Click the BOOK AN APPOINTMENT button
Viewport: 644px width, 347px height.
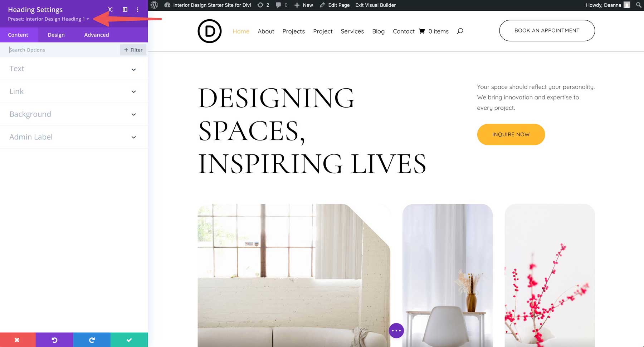pyautogui.click(x=547, y=30)
